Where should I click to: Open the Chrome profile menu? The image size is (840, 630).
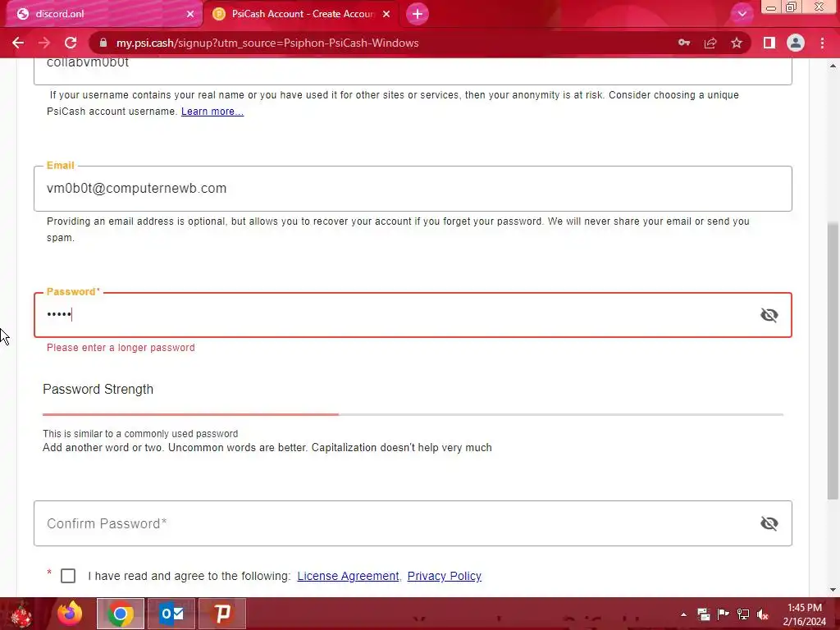point(796,43)
